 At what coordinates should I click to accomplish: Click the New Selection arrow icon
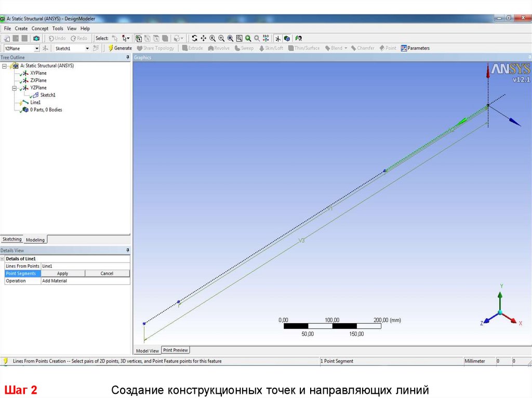115,38
